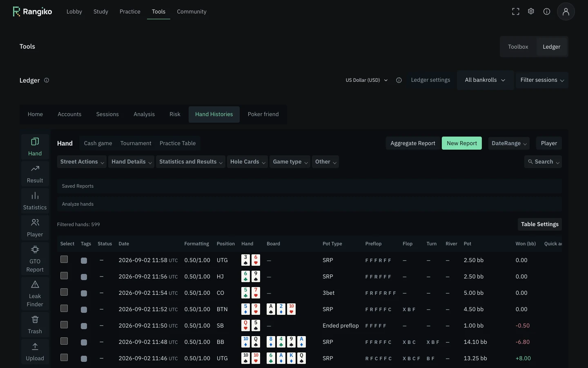The image size is (588, 368).
Task: Click the info icon next to Ledger heading
Action: click(x=47, y=80)
